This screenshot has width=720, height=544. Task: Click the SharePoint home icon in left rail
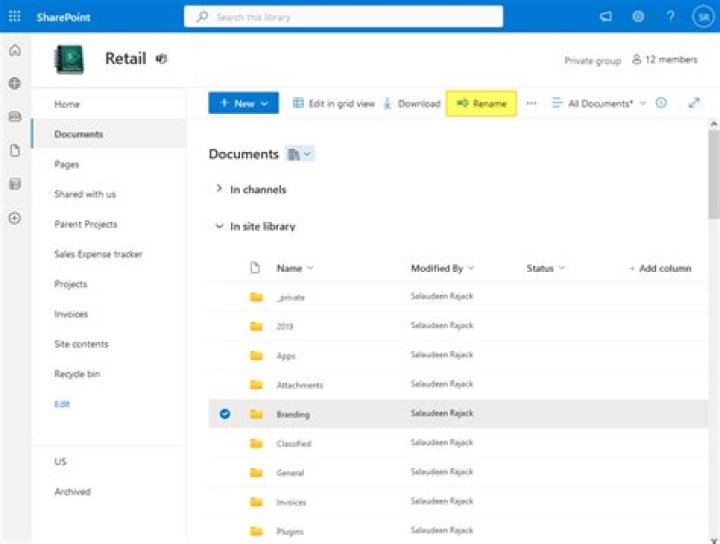tap(14, 50)
